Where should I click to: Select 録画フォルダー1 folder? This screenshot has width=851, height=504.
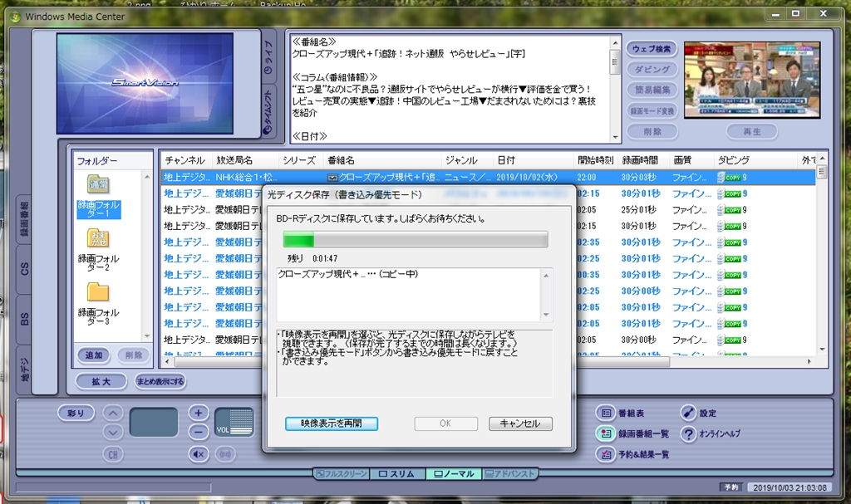click(98, 209)
